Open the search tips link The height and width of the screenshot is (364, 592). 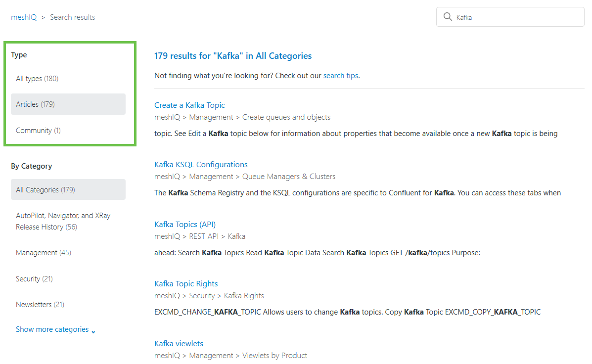click(340, 75)
